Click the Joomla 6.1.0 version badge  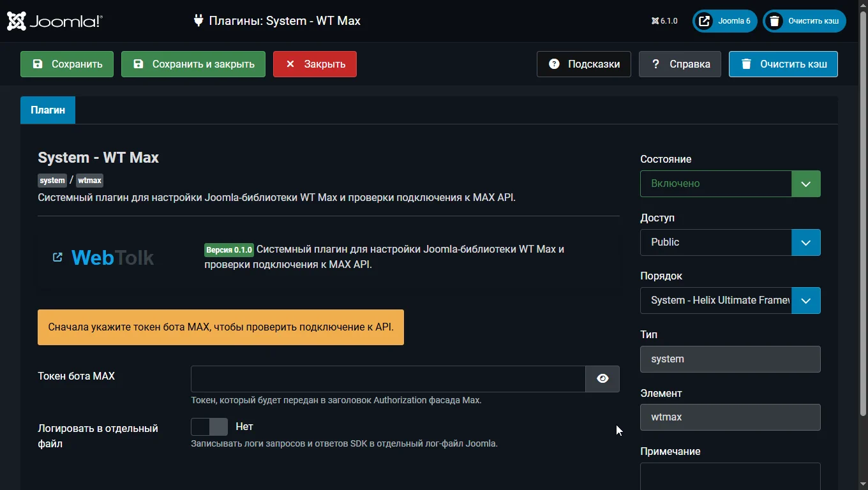pos(664,21)
